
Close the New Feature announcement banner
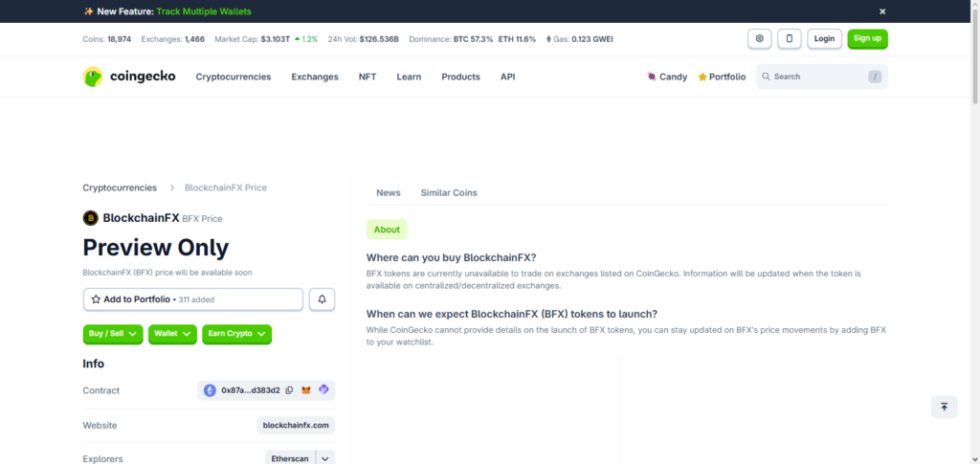pyautogui.click(x=882, y=11)
